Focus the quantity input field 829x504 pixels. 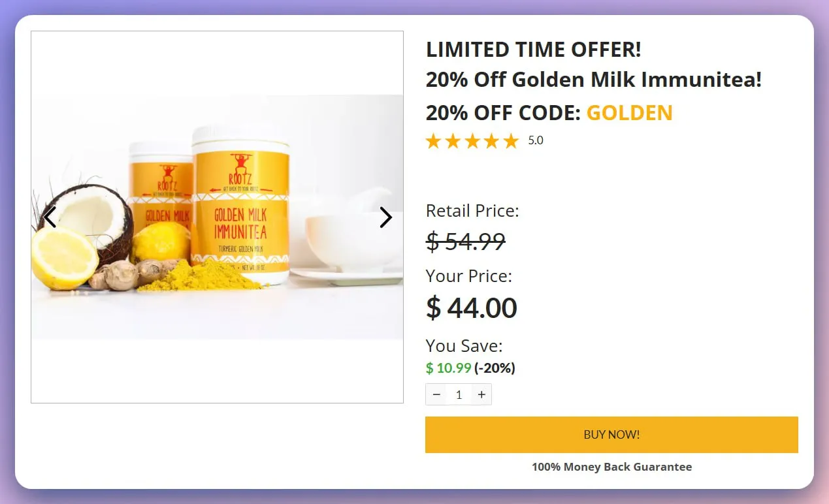[459, 394]
